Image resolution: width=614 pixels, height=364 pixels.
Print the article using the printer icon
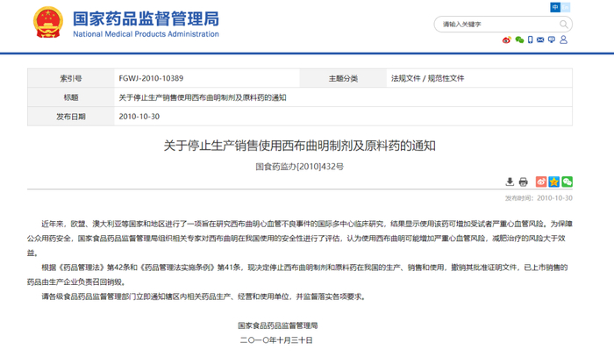point(523,182)
